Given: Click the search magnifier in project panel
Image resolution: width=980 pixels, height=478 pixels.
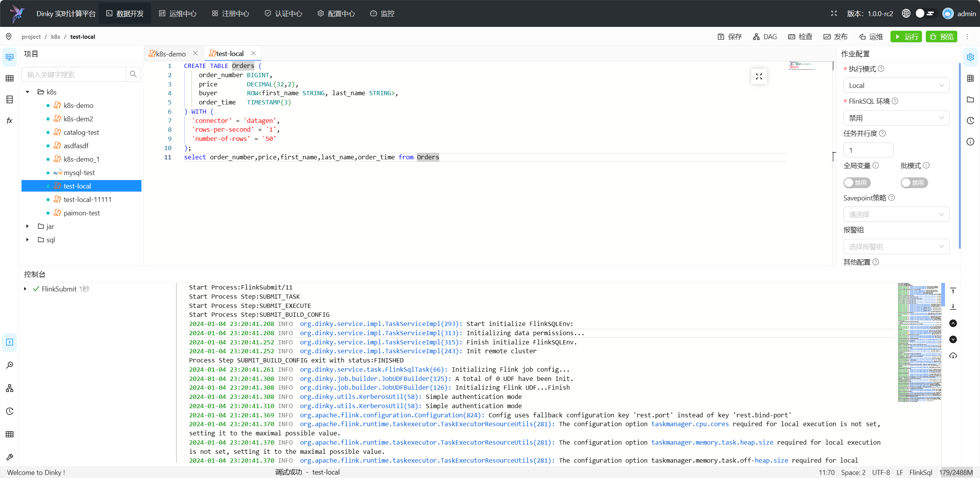Looking at the screenshot, I should click(x=133, y=74).
